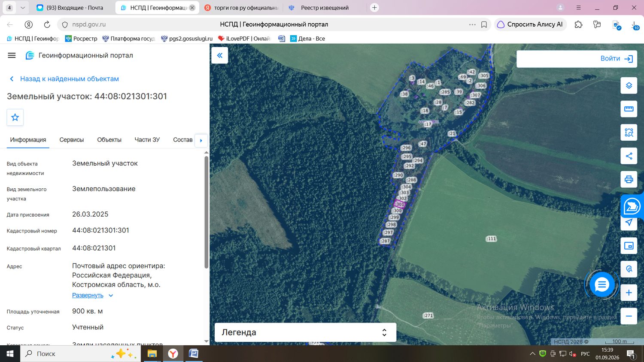The image size is (644, 362).
Task: Expand address with Развернуть link
Action: 88,296
